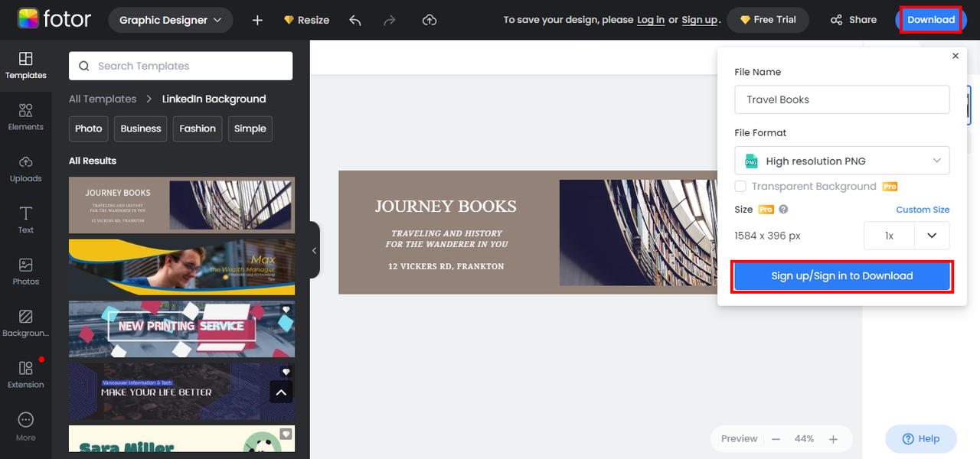The height and width of the screenshot is (459, 980).
Task: Click the Preview button
Action: click(739, 439)
